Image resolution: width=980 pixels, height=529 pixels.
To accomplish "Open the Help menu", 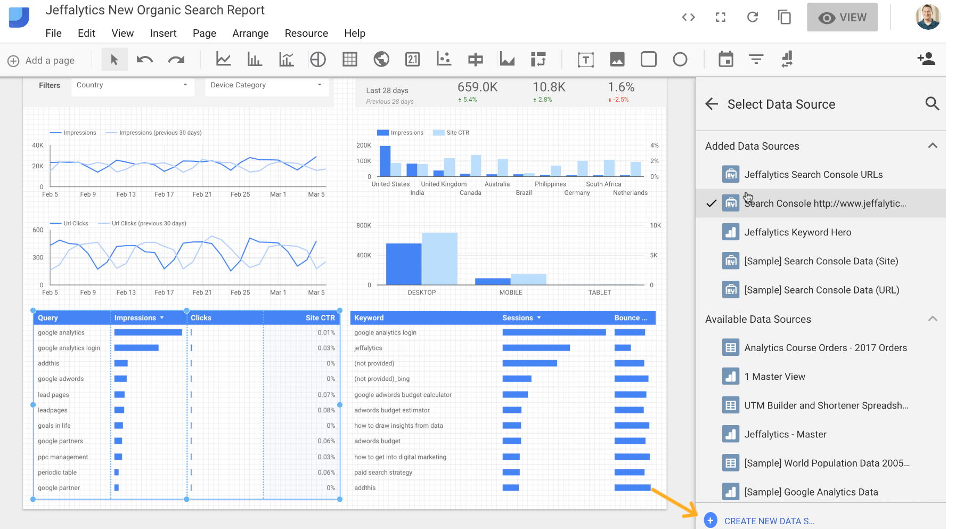I will click(355, 33).
